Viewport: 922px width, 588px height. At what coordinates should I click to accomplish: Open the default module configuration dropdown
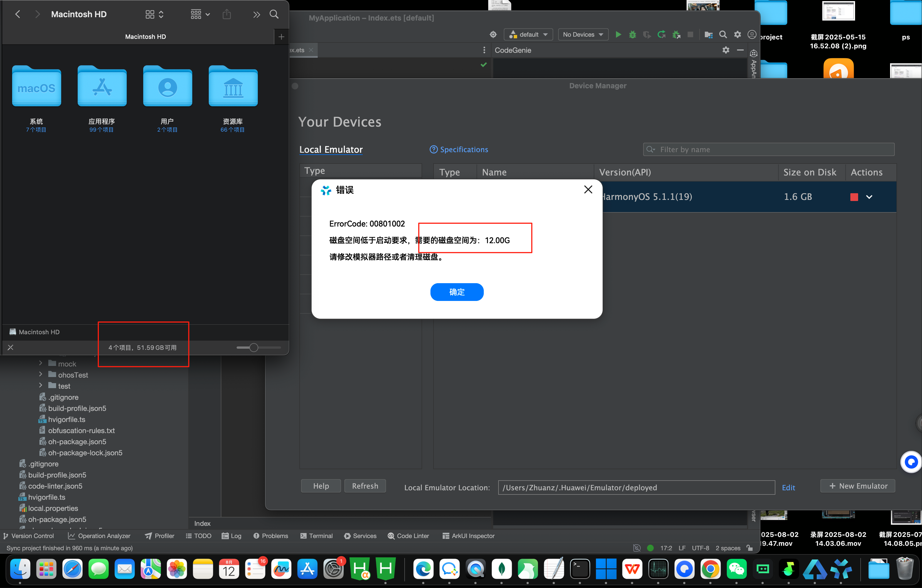[528, 34]
